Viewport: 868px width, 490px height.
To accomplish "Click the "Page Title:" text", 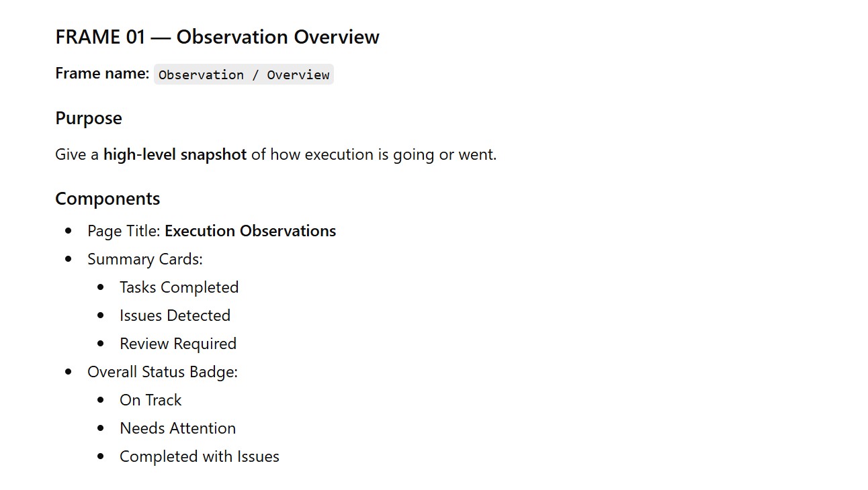I will coord(124,231).
